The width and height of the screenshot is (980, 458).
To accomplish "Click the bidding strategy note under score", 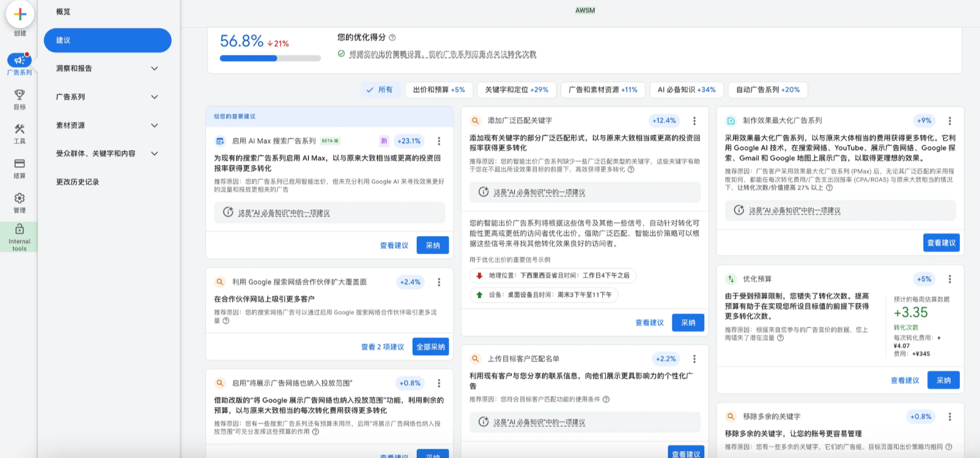I will pyautogui.click(x=443, y=54).
